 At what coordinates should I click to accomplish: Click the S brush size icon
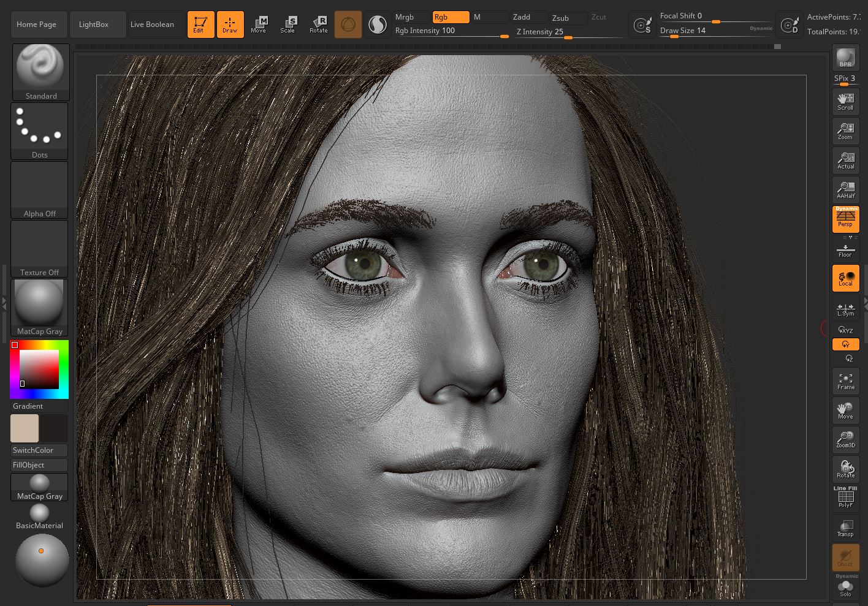[642, 25]
